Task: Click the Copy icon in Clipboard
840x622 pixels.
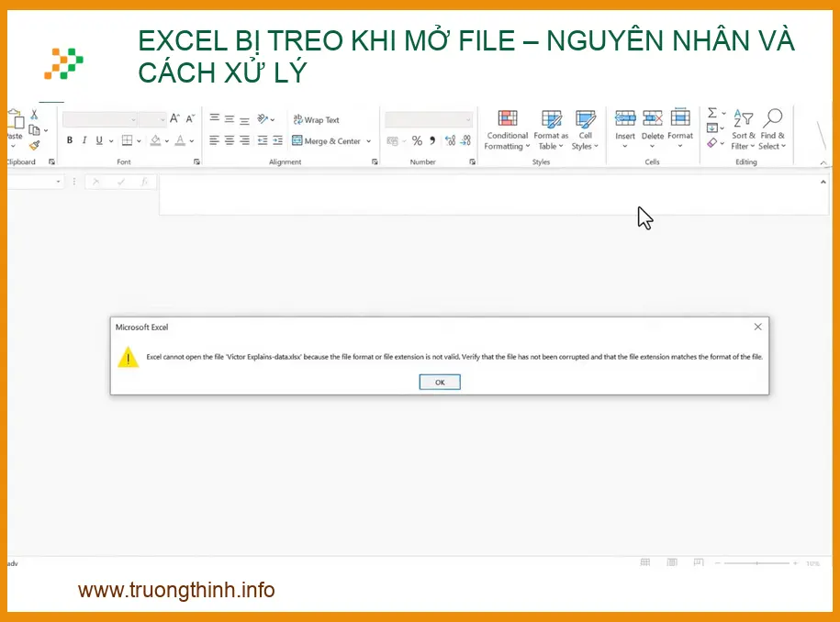Action: [x=34, y=130]
